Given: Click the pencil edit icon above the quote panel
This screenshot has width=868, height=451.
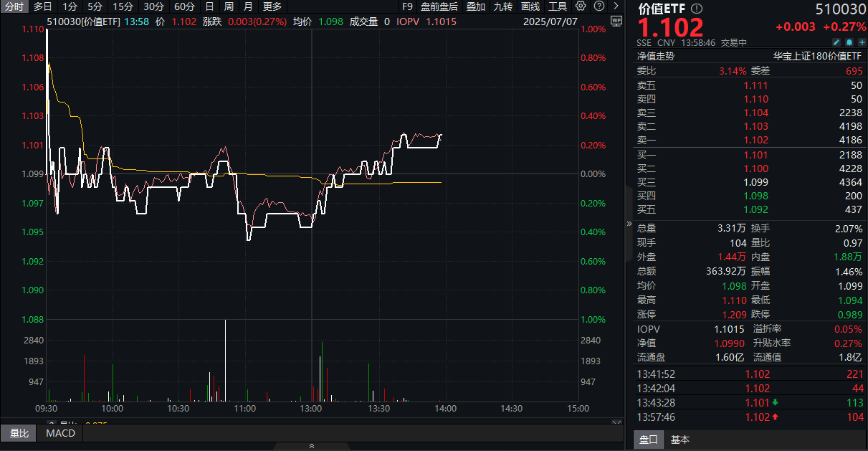Looking at the screenshot, I should tap(836, 42).
